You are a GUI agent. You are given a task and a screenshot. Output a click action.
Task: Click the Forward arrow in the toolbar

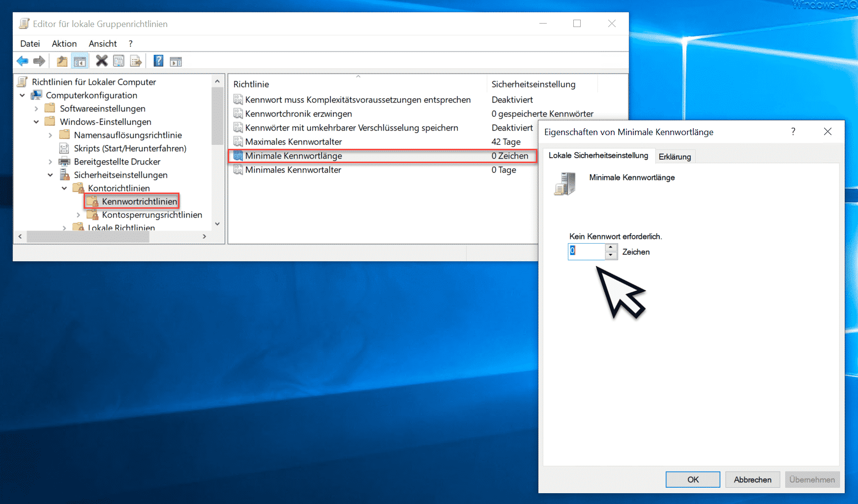click(x=39, y=61)
